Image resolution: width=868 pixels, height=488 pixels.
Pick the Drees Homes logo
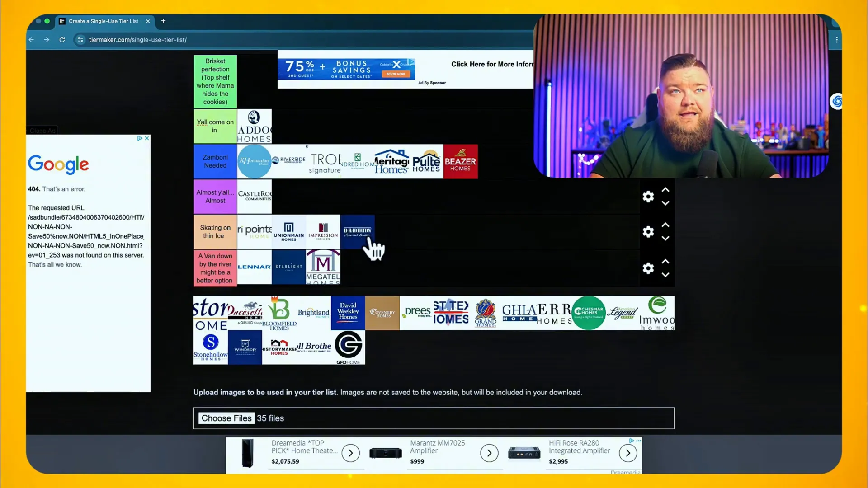(x=417, y=313)
